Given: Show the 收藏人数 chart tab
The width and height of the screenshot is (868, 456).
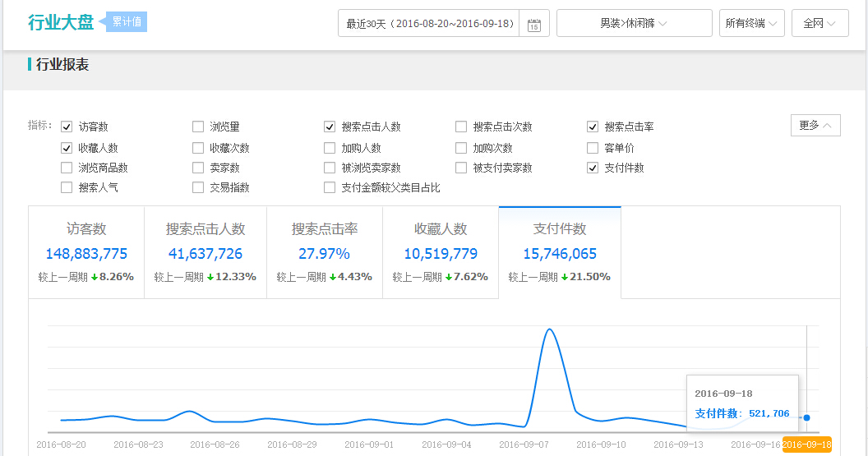Looking at the screenshot, I should 441,252.
